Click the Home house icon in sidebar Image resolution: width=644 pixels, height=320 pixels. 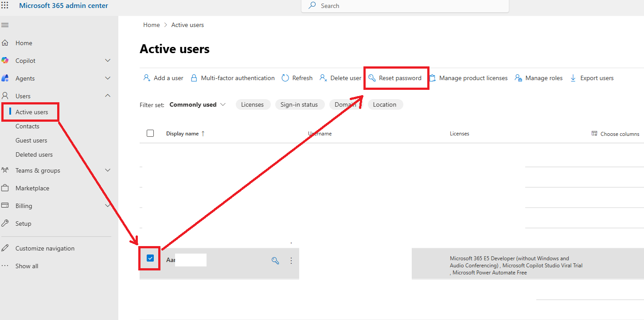5,43
